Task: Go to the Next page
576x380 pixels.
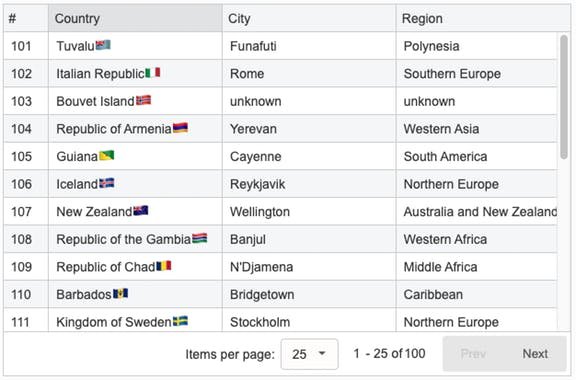Action: tap(535, 354)
